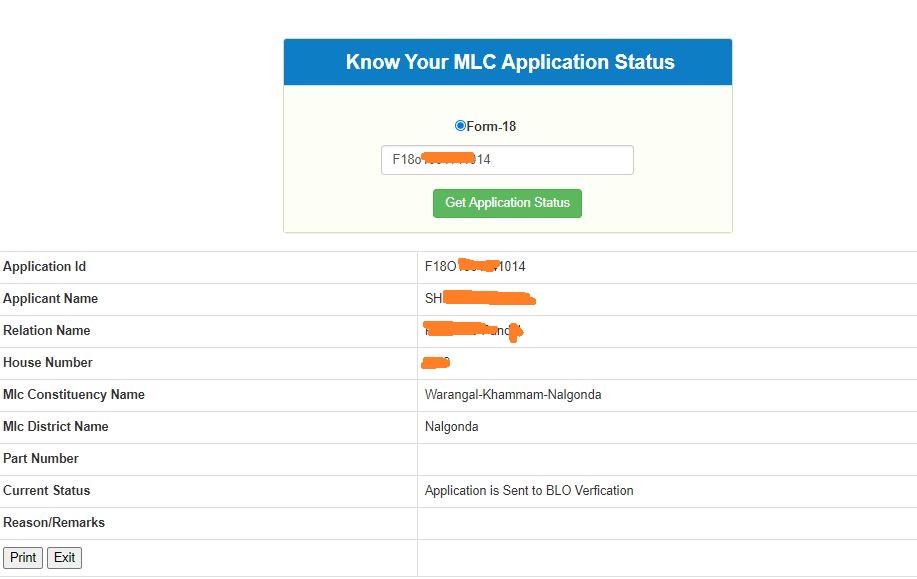Click the displayed Application Id value
The image size is (917, 579).
point(475,266)
